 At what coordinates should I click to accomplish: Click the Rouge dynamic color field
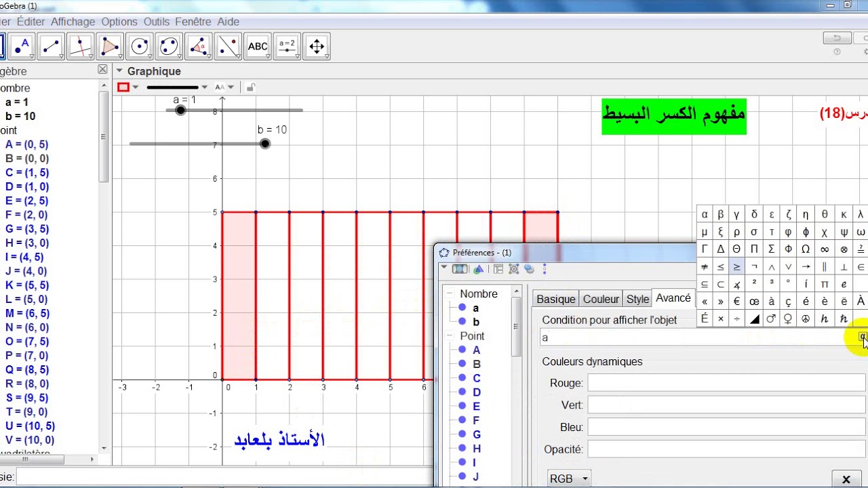coord(726,383)
